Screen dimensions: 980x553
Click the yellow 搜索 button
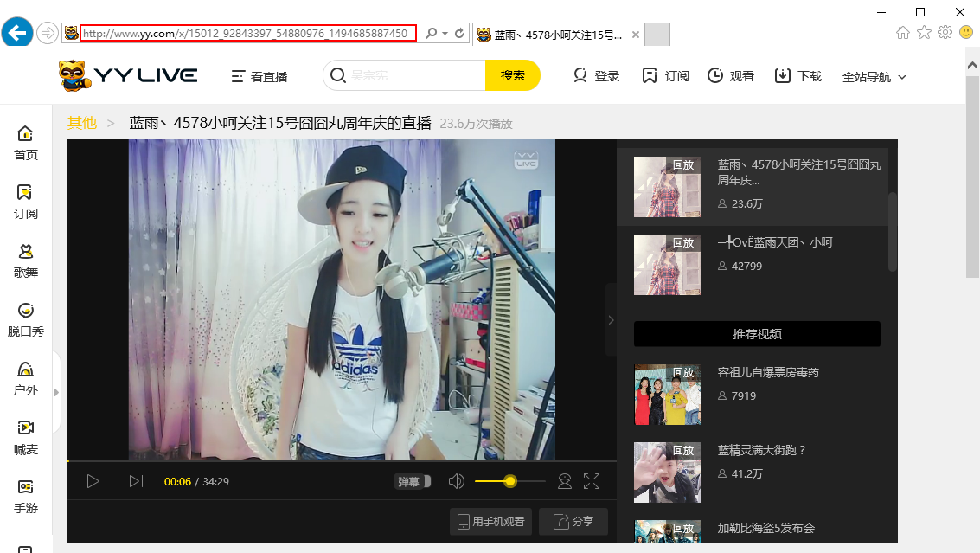point(513,75)
